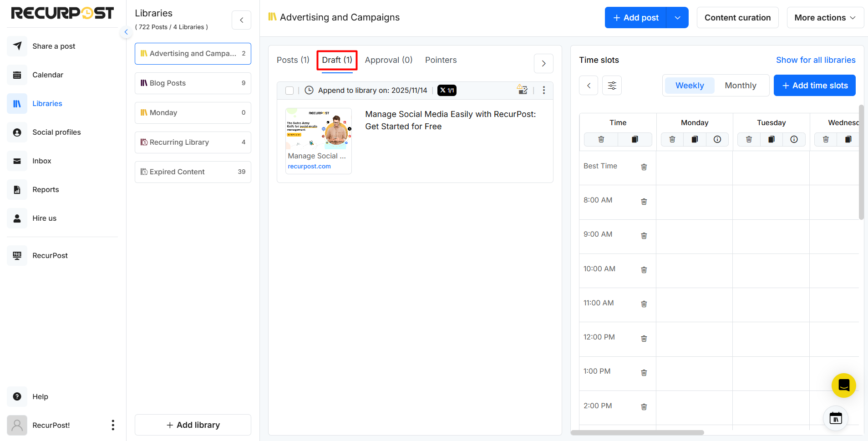View Tuesday time slot info
The height and width of the screenshot is (441, 868).
click(794, 139)
